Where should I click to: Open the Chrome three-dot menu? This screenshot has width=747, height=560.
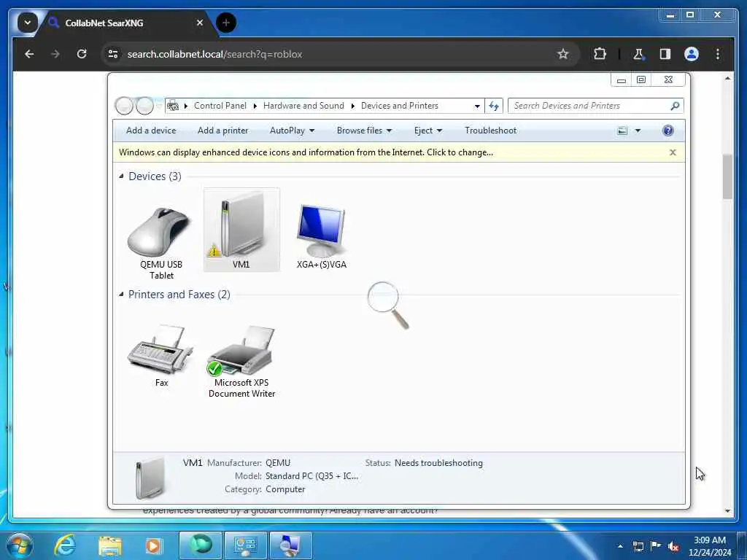coord(718,54)
